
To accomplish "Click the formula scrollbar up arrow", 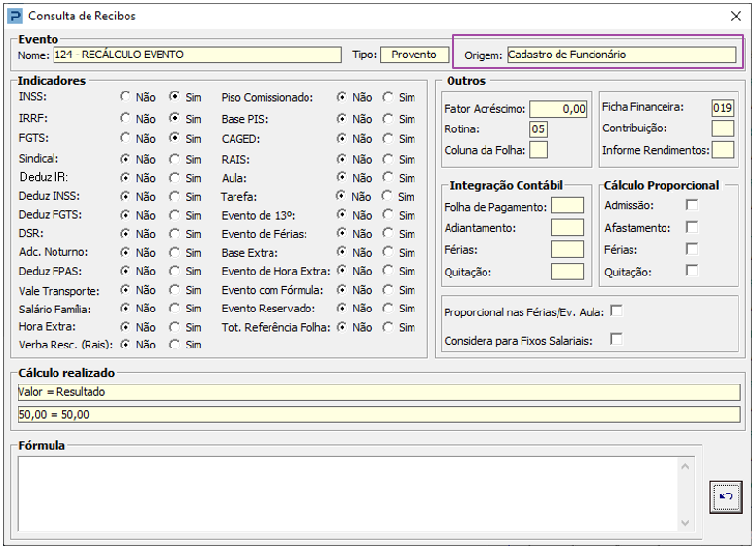I will (x=685, y=466).
